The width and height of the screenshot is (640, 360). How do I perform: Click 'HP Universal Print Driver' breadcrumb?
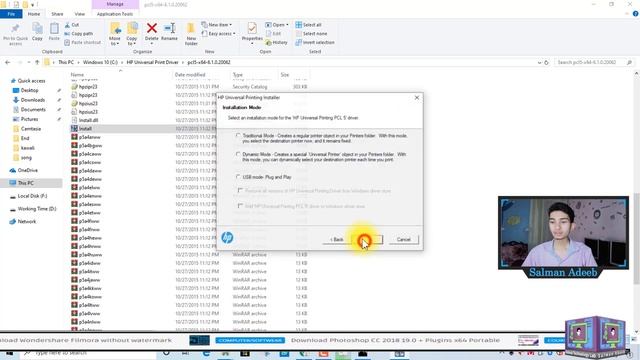pyautogui.click(x=153, y=62)
